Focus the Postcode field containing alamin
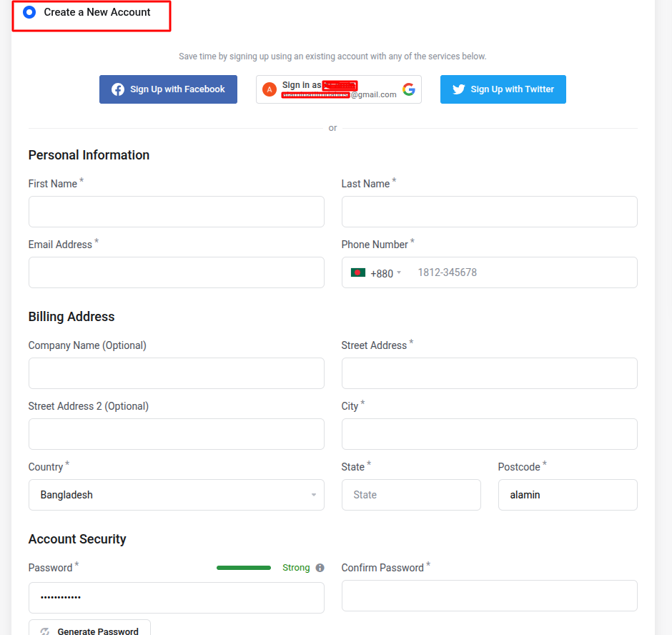The width and height of the screenshot is (672, 635). [x=567, y=495]
